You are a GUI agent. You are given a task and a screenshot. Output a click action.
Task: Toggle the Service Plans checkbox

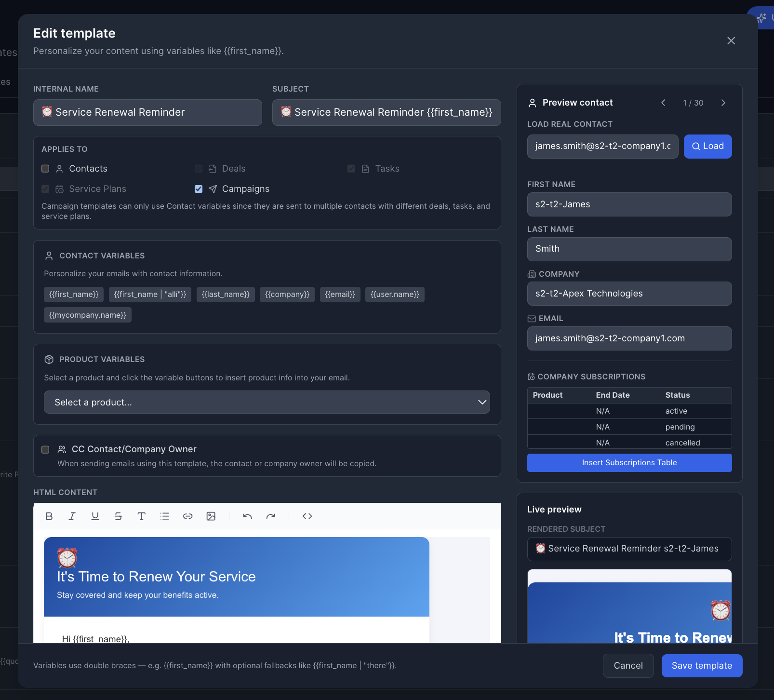click(x=45, y=189)
